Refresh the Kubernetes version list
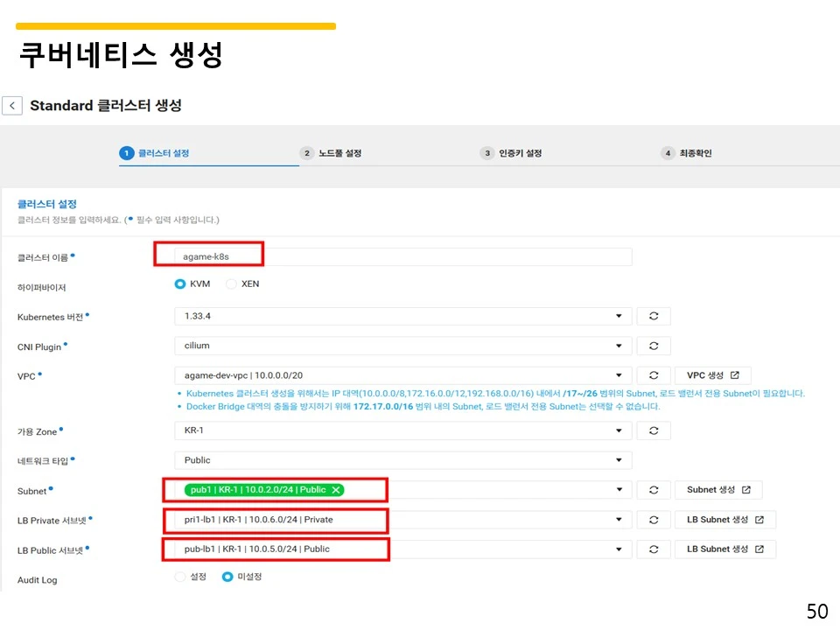This screenshot has width=840, height=630. point(654,316)
